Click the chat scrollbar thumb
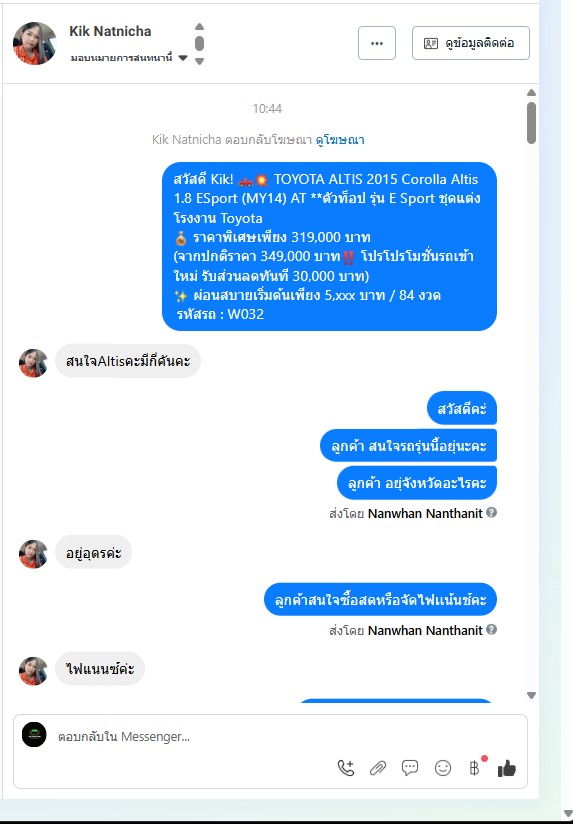573x824 pixels. pos(531,122)
